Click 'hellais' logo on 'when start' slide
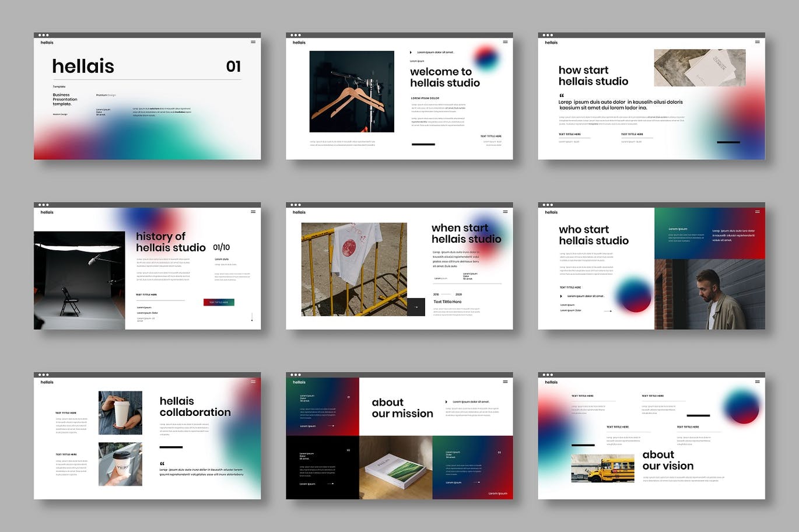This screenshot has height=532, width=799. click(x=299, y=212)
